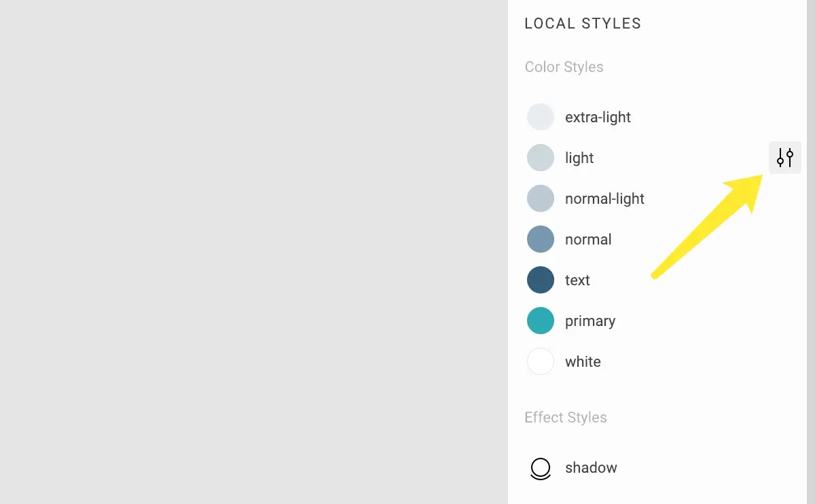The image size is (815, 504).
Task: Select the normal style label
Action: pyautogui.click(x=588, y=240)
